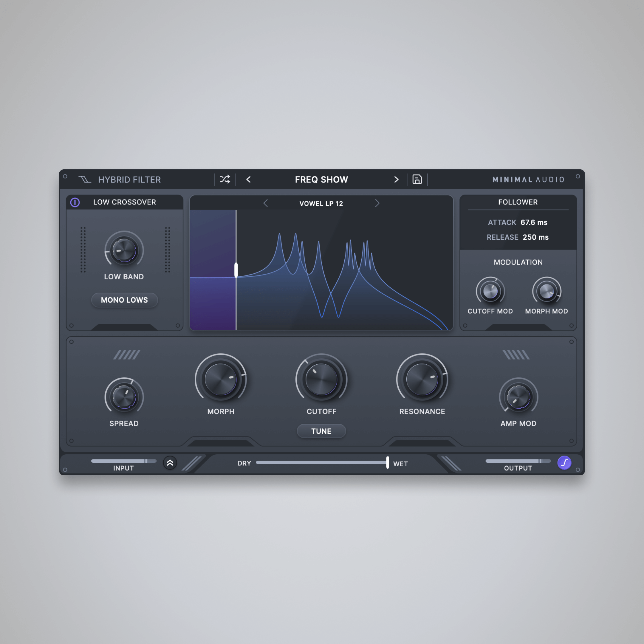Click the Hybrid Filter logo icon
Screen dimensions: 644x644
pyautogui.click(x=85, y=179)
